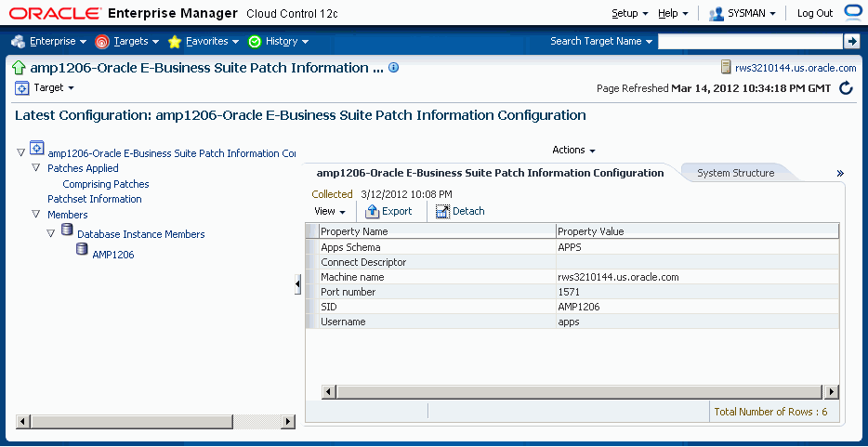Click the host server icon

pyautogui.click(x=726, y=68)
